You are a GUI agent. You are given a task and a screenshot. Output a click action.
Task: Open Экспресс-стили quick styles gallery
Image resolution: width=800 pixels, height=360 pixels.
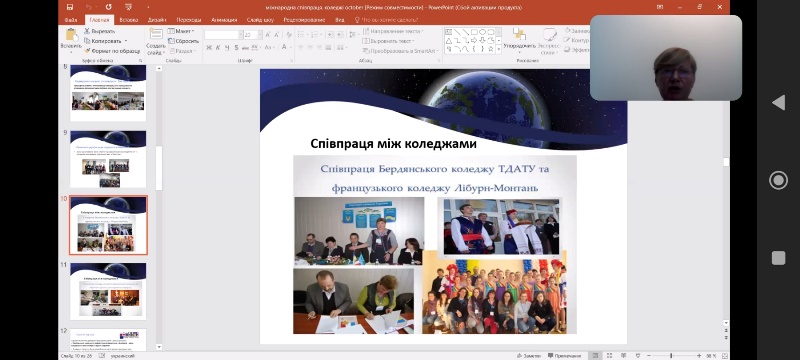coord(548,41)
